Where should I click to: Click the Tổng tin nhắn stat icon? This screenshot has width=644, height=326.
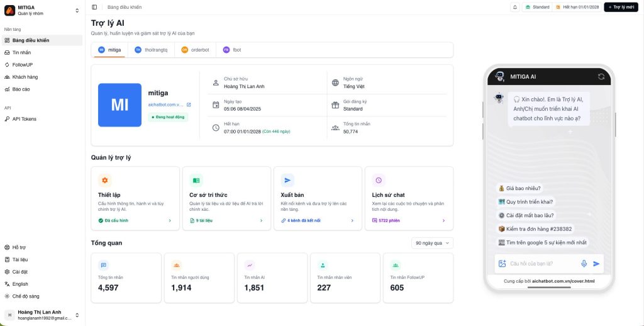104,265
